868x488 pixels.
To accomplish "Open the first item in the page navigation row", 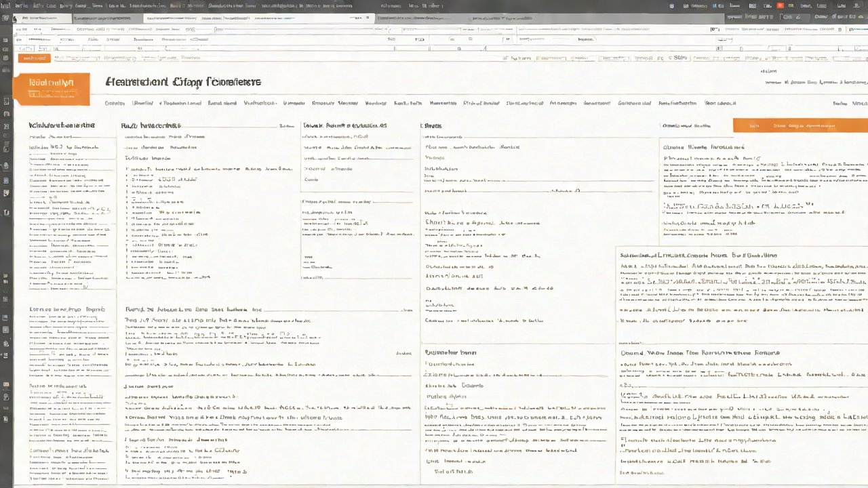I will (x=115, y=104).
